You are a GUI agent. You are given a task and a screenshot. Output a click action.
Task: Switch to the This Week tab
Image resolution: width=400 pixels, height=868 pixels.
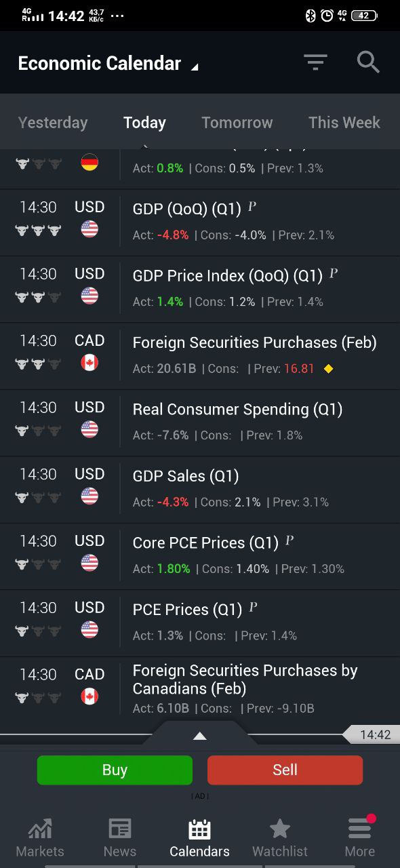344,123
